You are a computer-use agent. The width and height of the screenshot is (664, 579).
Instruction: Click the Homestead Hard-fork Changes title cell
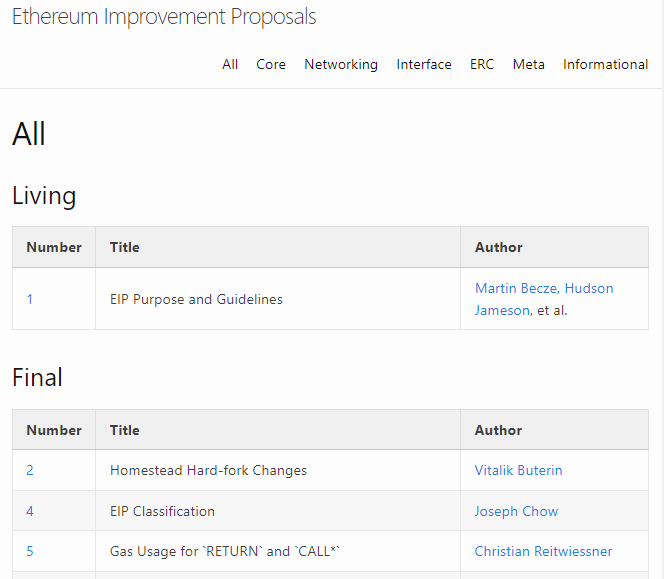[208, 470]
